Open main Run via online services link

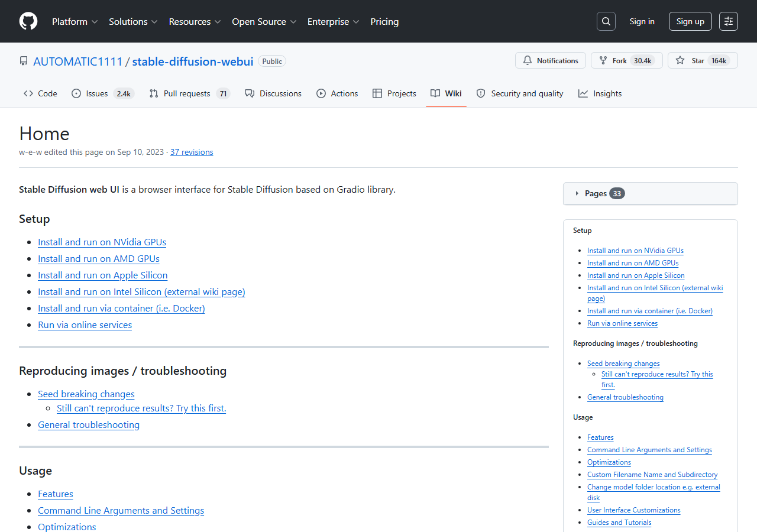tap(85, 325)
